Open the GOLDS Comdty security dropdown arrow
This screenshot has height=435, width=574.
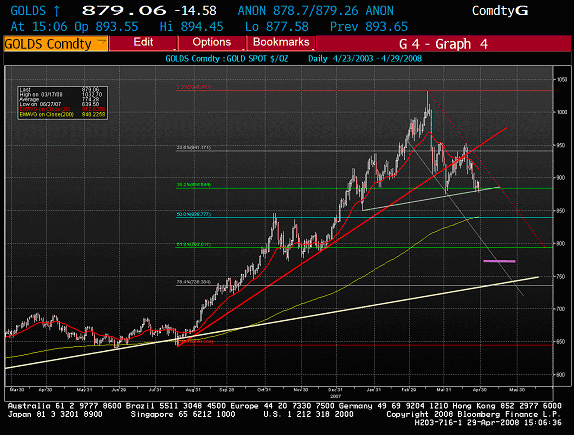pos(101,43)
